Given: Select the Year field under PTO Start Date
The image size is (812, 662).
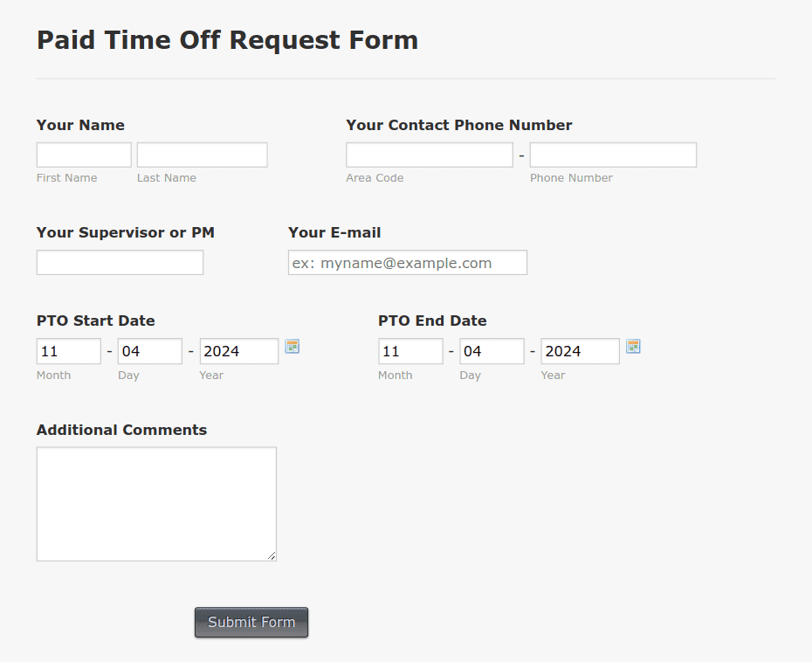Looking at the screenshot, I should coord(238,351).
